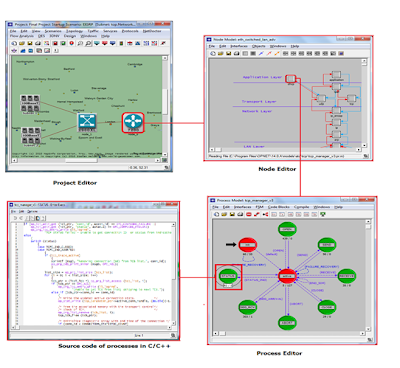Open the Scenarios menu in Project Editor
This screenshot has width=400, height=368.
click(53, 31)
